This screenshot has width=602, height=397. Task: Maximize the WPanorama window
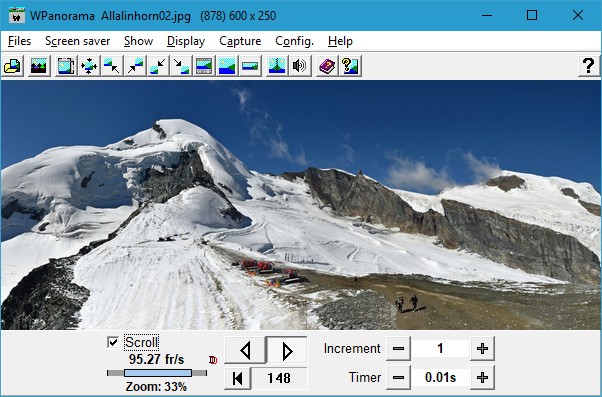tap(532, 15)
